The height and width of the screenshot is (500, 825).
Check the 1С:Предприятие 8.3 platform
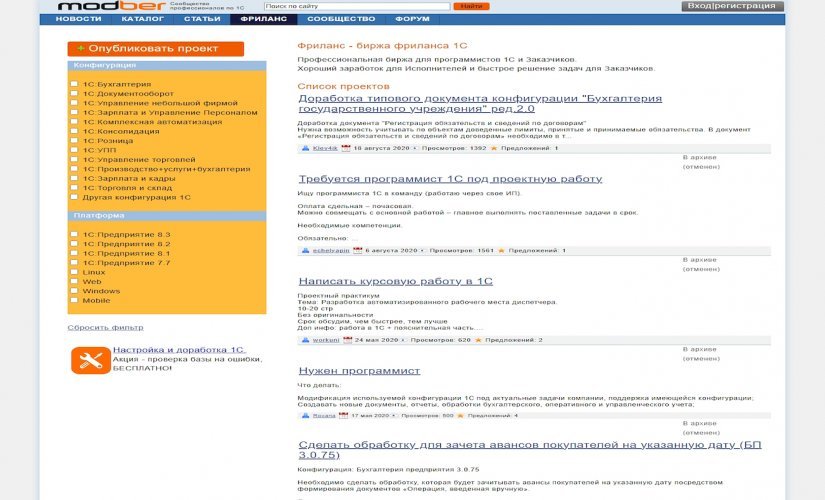click(x=74, y=234)
